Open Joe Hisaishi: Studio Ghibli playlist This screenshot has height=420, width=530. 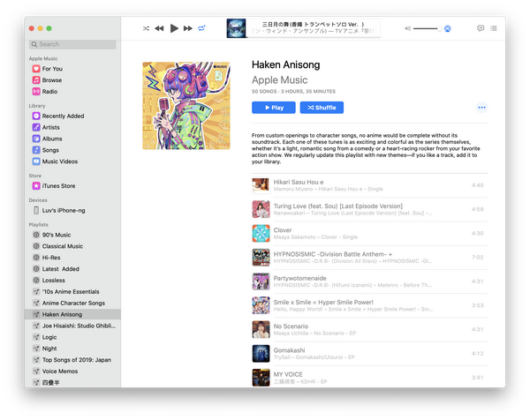point(72,326)
